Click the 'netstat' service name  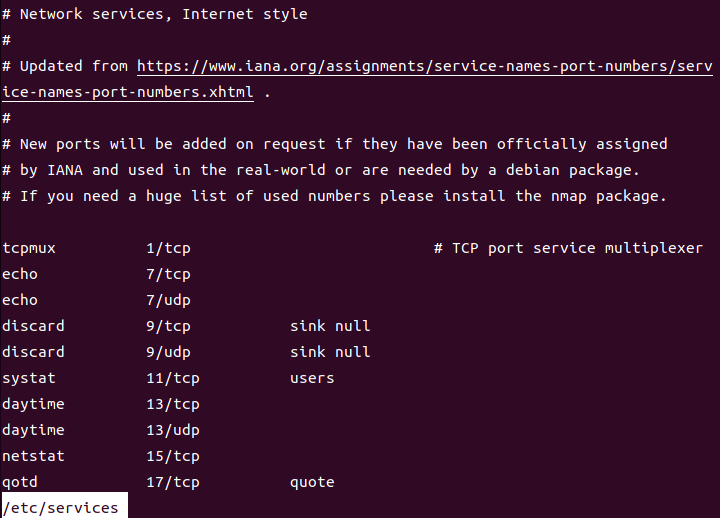point(33,456)
